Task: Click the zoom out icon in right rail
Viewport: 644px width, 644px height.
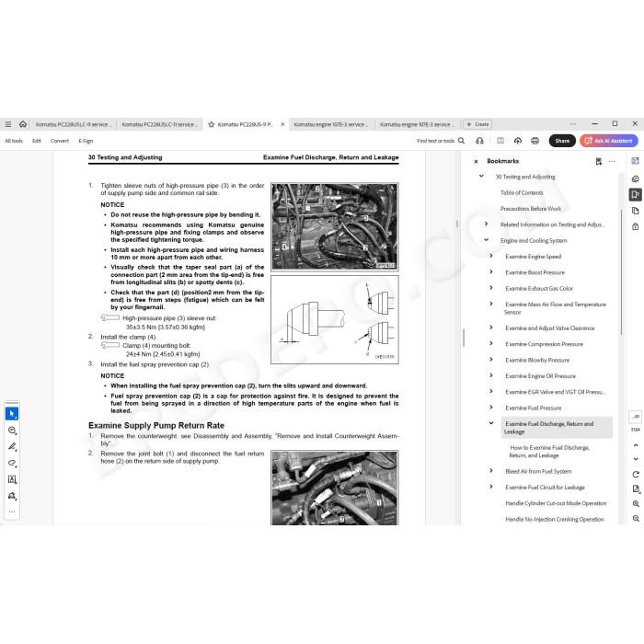Action: coord(636,518)
